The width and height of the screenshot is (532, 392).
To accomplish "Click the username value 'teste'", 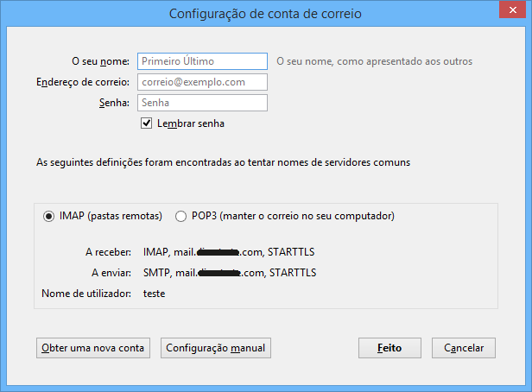I will pos(154,294).
